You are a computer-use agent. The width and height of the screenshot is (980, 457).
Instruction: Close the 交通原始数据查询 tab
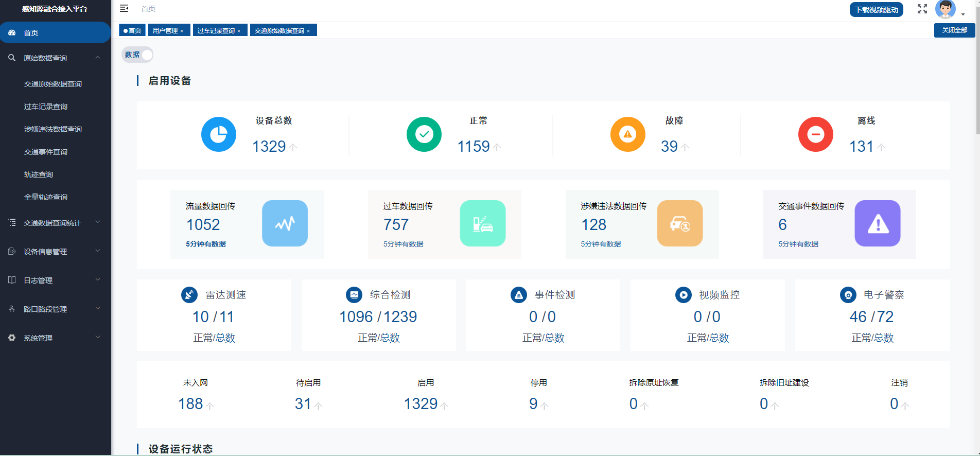[308, 31]
